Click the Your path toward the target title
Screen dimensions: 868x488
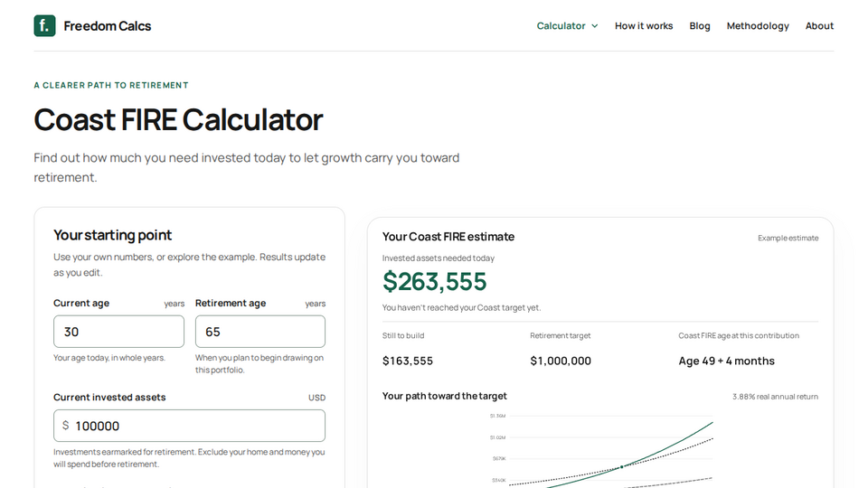point(444,396)
